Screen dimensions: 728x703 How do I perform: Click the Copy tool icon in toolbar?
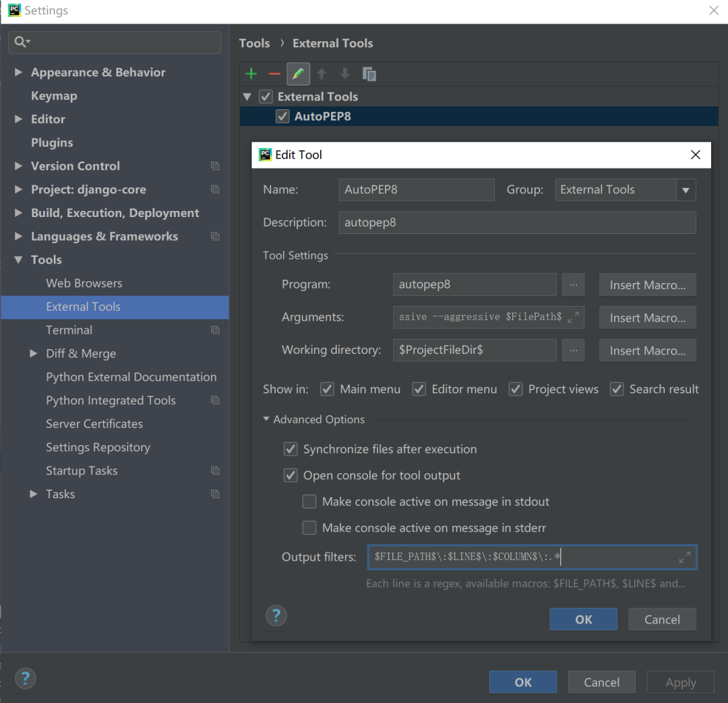point(369,73)
